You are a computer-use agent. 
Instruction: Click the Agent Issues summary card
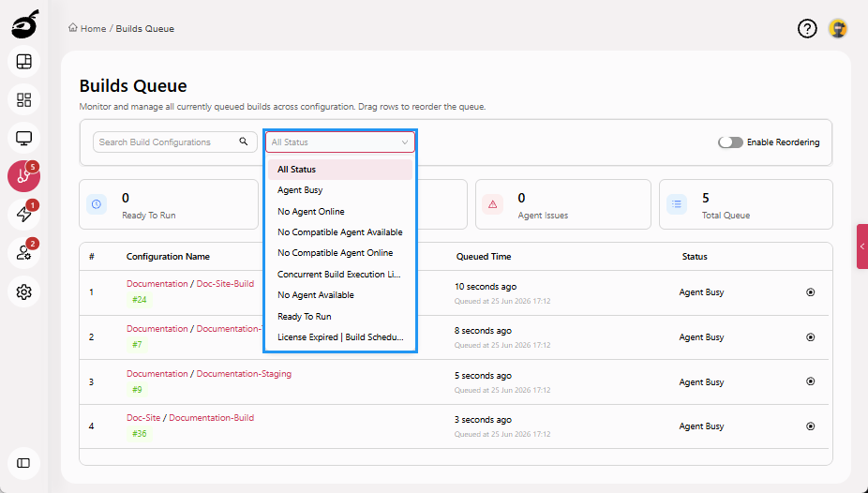point(563,204)
